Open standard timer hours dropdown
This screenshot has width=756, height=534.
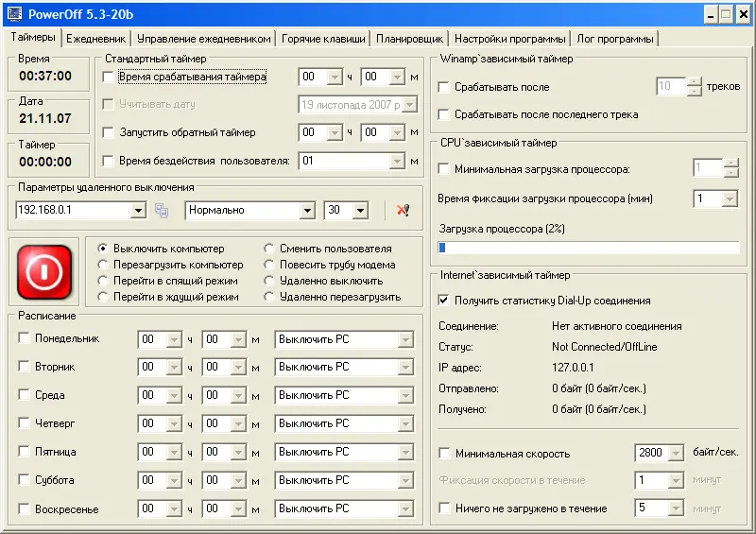click(335, 78)
